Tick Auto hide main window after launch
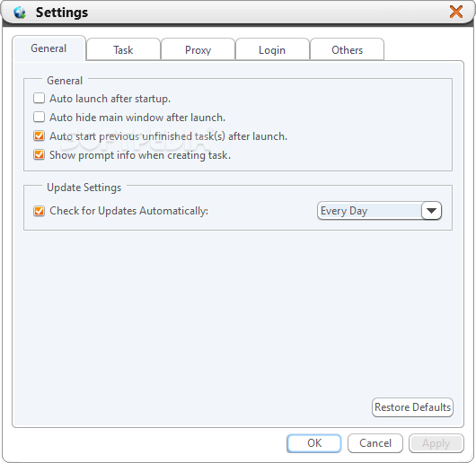Image resolution: width=476 pixels, height=463 pixels. 40,117
